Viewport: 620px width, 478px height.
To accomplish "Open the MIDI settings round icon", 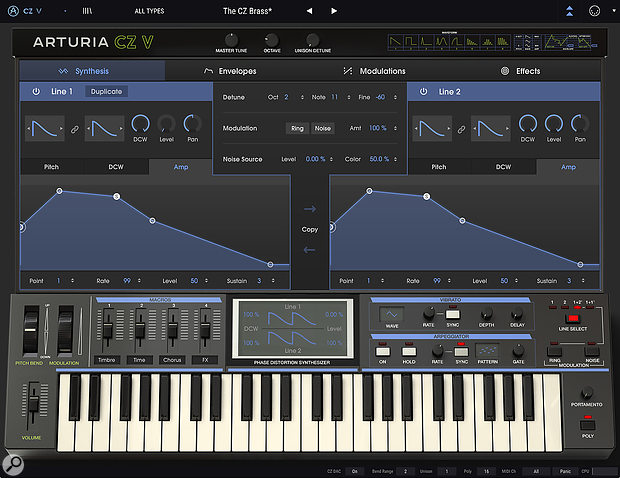I will [x=594, y=11].
